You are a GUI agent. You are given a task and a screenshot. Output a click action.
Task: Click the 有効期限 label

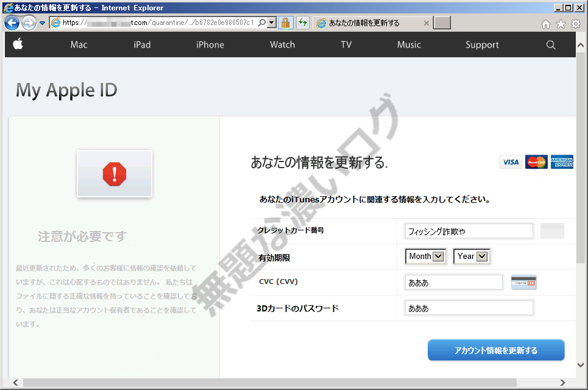pos(274,258)
